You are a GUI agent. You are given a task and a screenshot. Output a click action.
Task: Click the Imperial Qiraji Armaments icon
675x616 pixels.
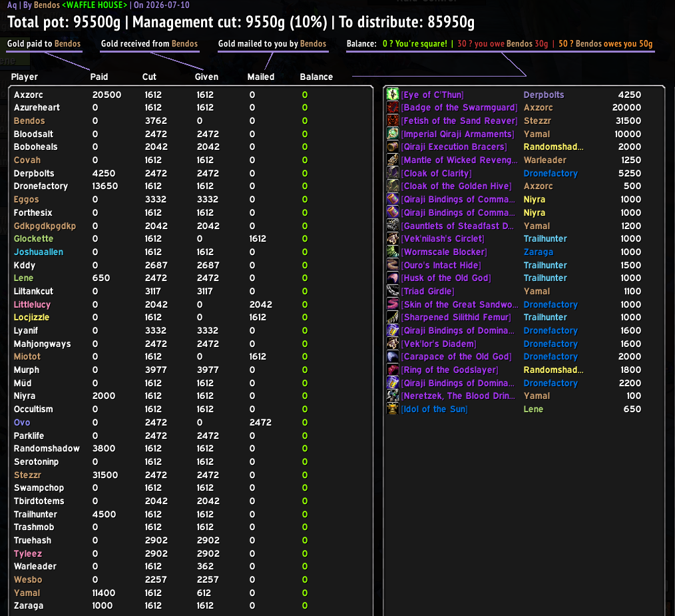click(393, 134)
